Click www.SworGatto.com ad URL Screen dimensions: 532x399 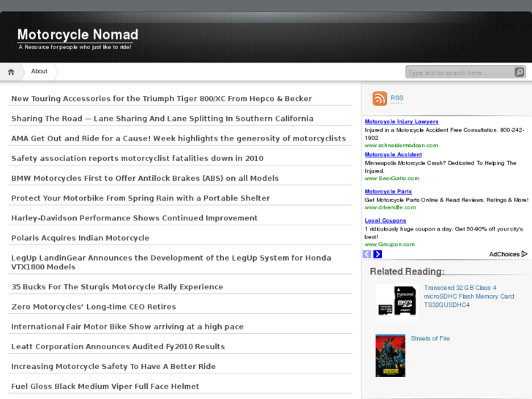392,179
